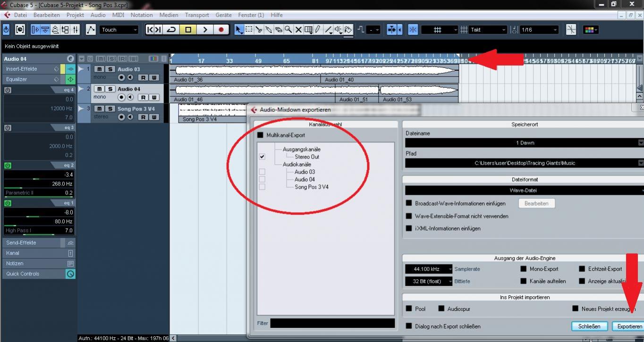
Task: Enable the Multikanal-Export checkbox
Action: (260, 135)
